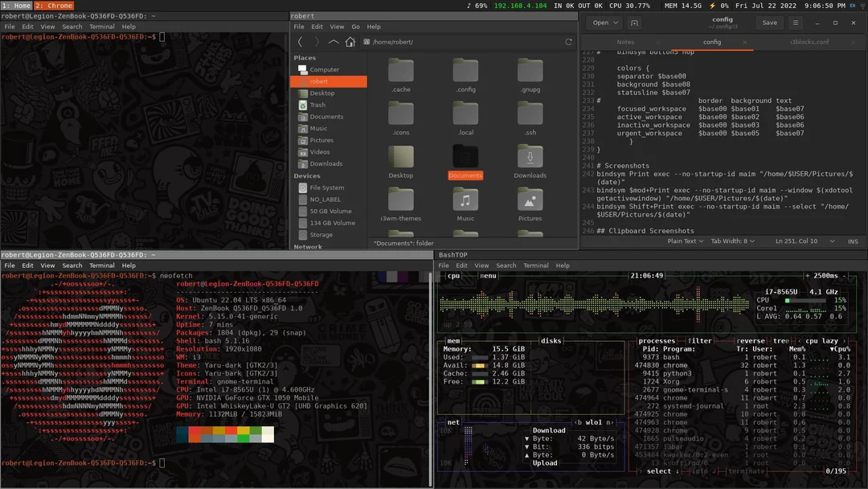Screen dimensions: 868x489
Task: Open the Trash from the Places sidebar
Action: tap(313, 105)
